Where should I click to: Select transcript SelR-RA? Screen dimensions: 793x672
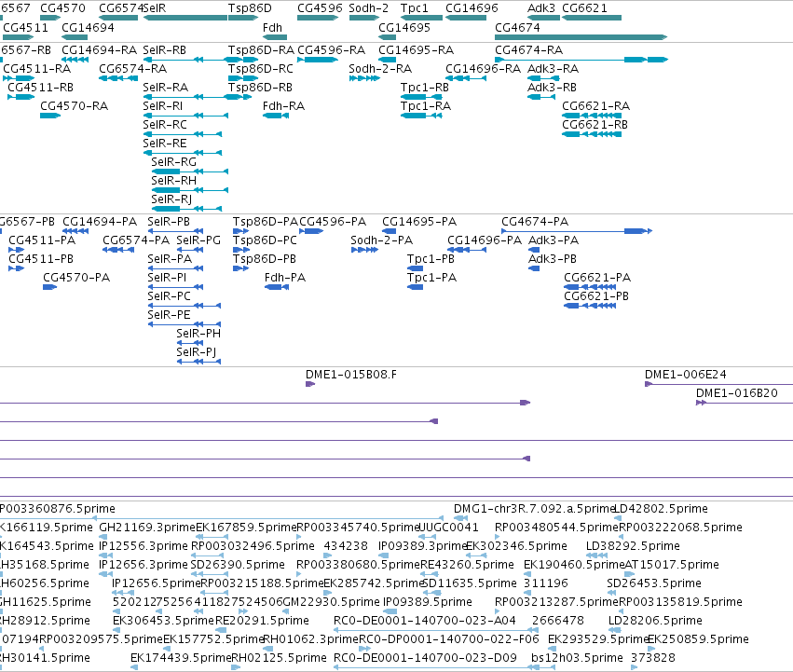pos(165,88)
